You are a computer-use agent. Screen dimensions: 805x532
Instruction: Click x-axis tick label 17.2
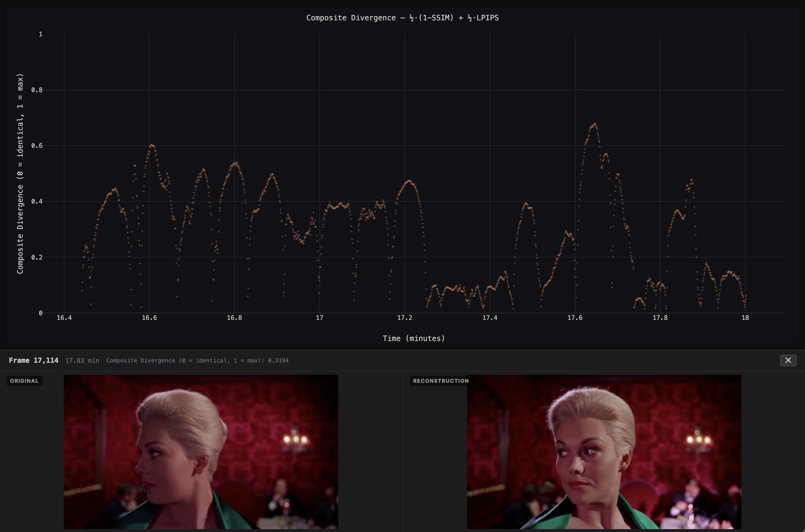(404, 318)
